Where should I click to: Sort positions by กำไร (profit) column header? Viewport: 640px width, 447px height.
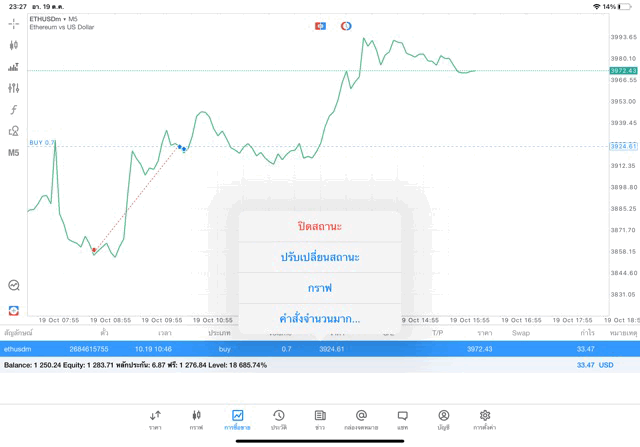point(587,332)
